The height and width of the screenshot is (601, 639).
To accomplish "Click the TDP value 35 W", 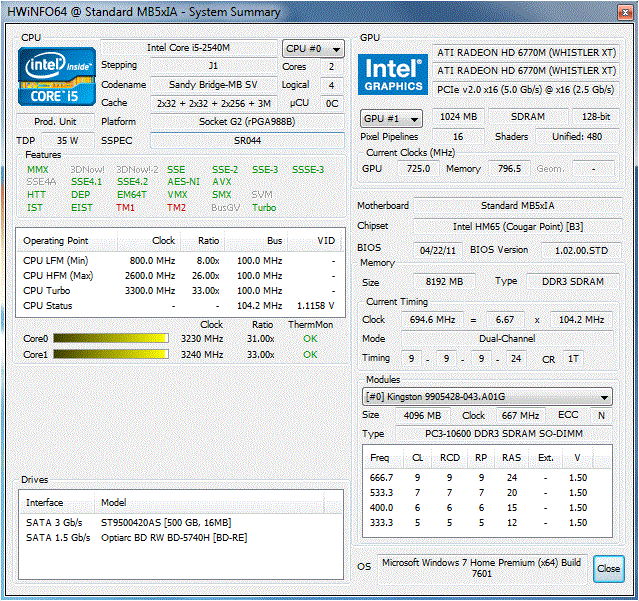I will click(68, 141).
